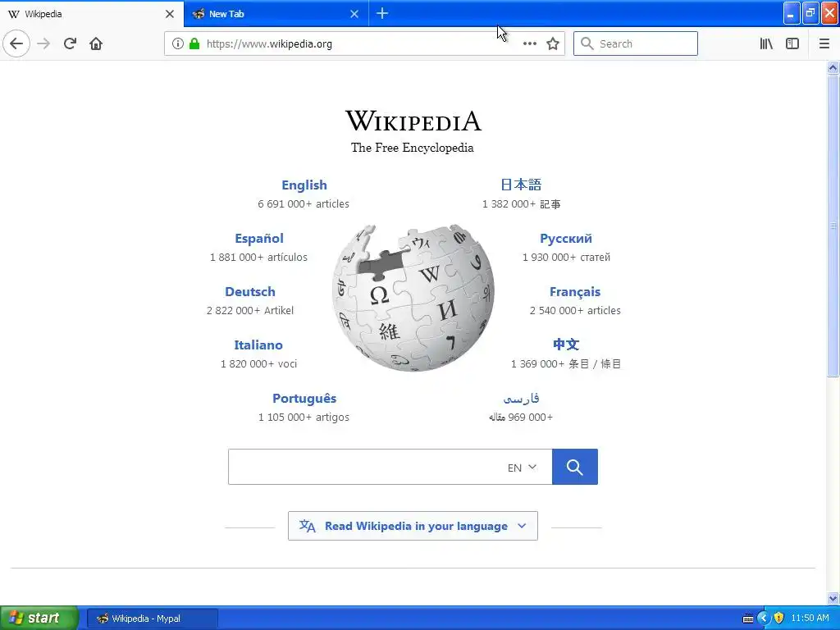Viewport: 840px width, 630px height.
Task: Click the magnifier icon in browser search box
Action: [587, 43]
